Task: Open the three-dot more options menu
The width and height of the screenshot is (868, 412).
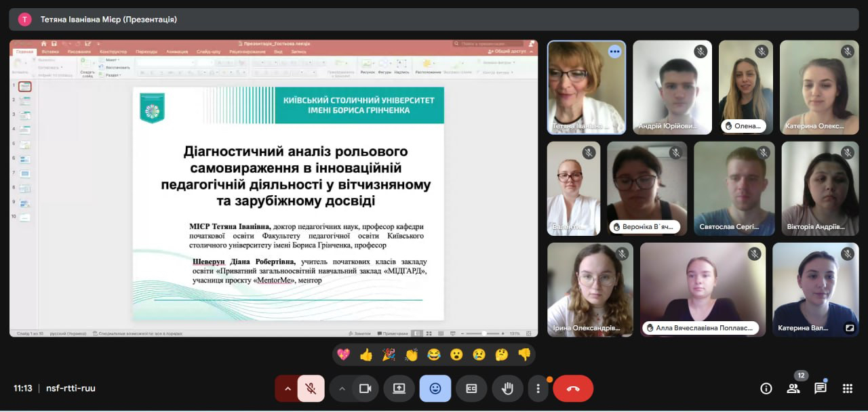Action: [x=538, y=388]
